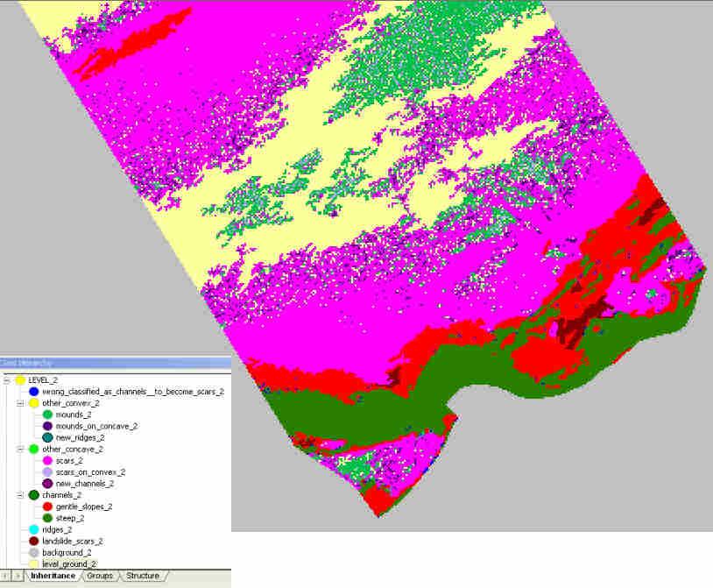Screen dimensions: 713x588
Task: Click the gray background_2 class circle
Action: 33,553
